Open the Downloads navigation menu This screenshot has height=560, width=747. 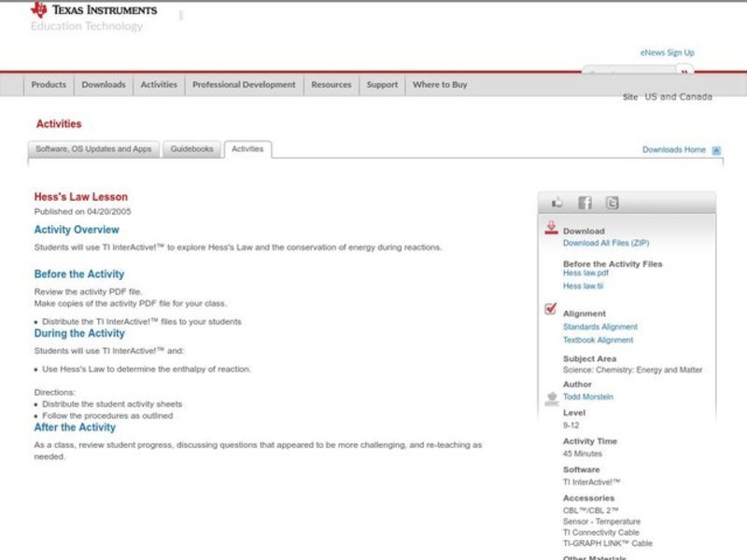(103, 85)
